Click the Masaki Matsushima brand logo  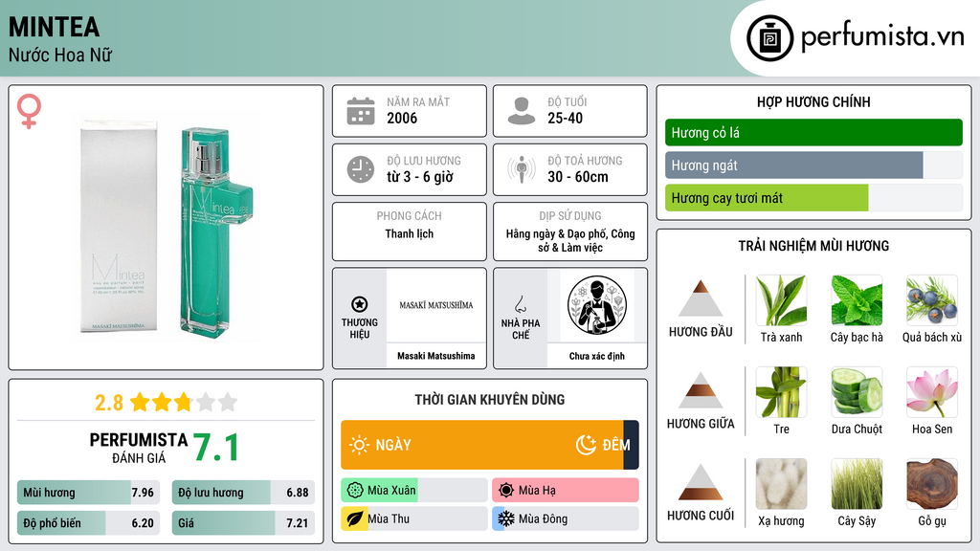tap(436, 305)
